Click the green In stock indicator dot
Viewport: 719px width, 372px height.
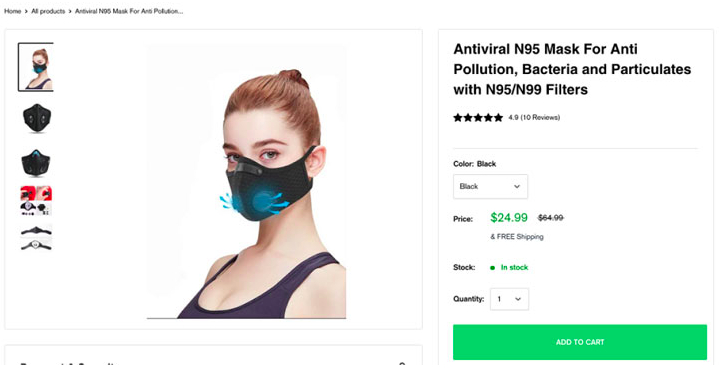click(x=492, y=268)
